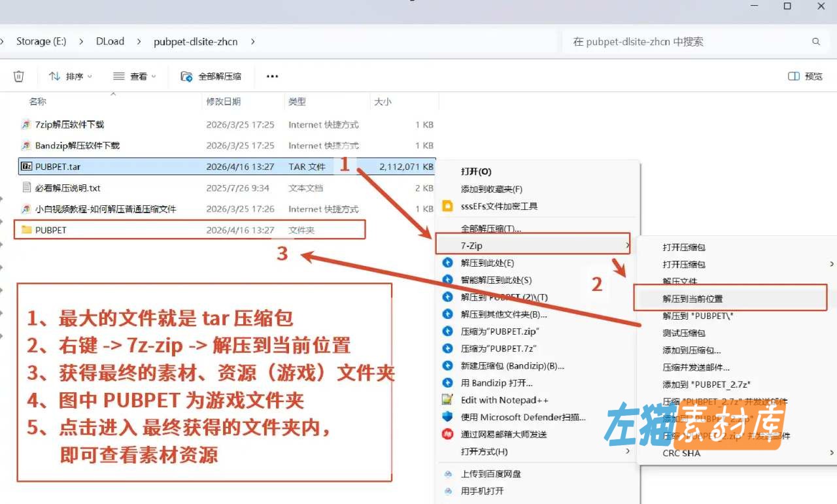837x504 pixels.
Task: Click Bandizip icon beside 新建压缩包 (Bandizip)(B)...
Action: (x=447, y=365)
